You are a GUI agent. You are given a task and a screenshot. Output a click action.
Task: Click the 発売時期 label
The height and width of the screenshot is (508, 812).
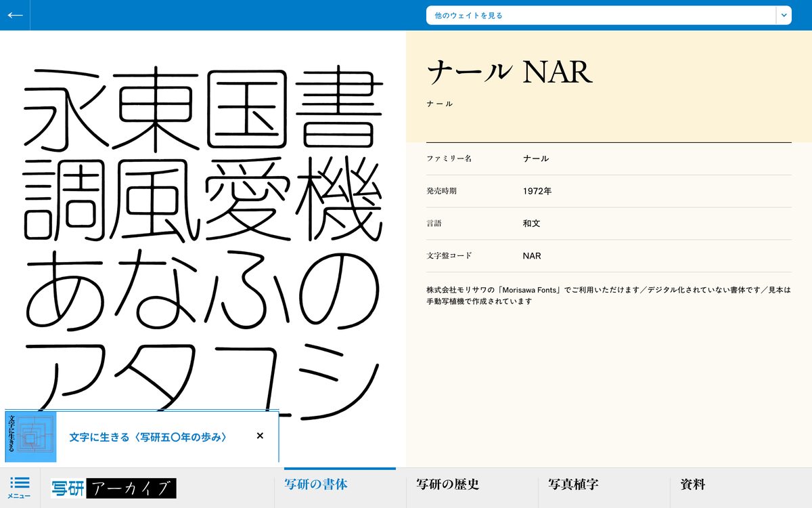click(x=441, y=191)
